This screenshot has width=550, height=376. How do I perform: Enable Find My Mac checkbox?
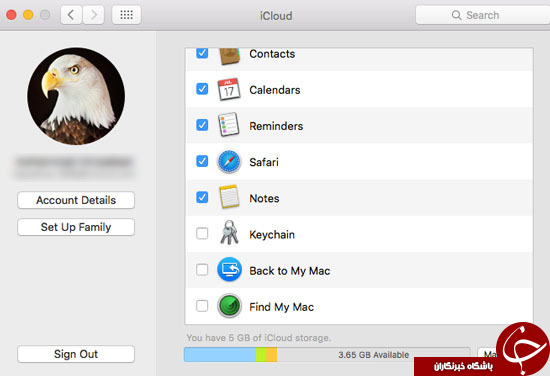(202, 306)
